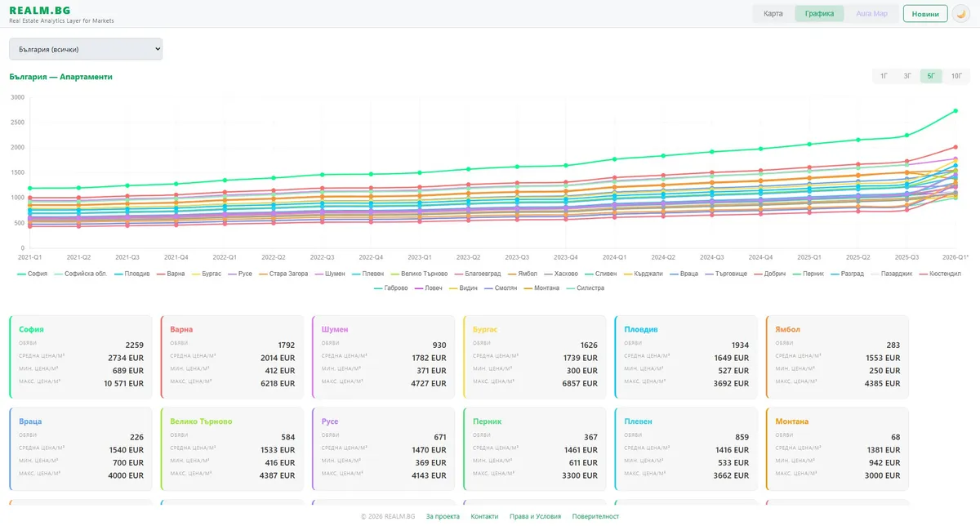This screenshot has width=980, height=526.
Task: Open the Aura Map tab
Action: (871, 14)
